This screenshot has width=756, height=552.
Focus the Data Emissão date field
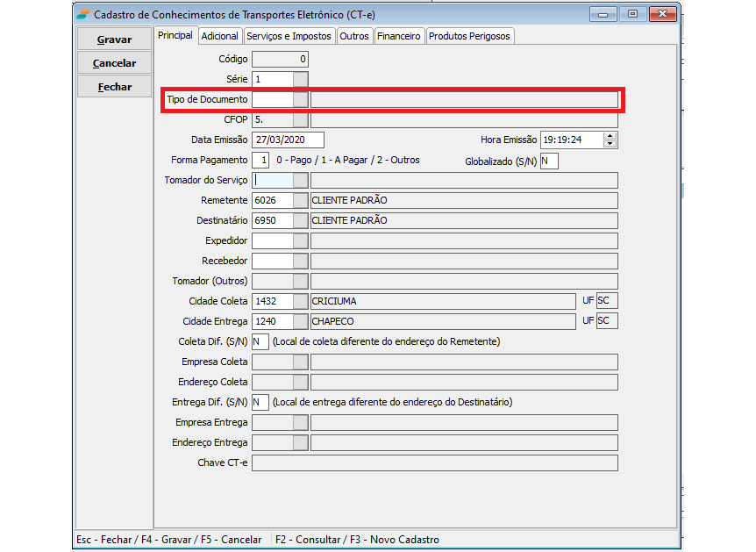[288, 140]
